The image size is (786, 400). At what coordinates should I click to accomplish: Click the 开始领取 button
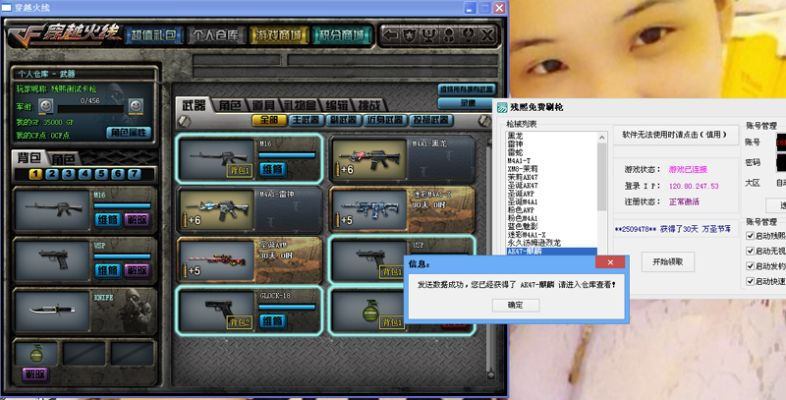click(666, 262)
